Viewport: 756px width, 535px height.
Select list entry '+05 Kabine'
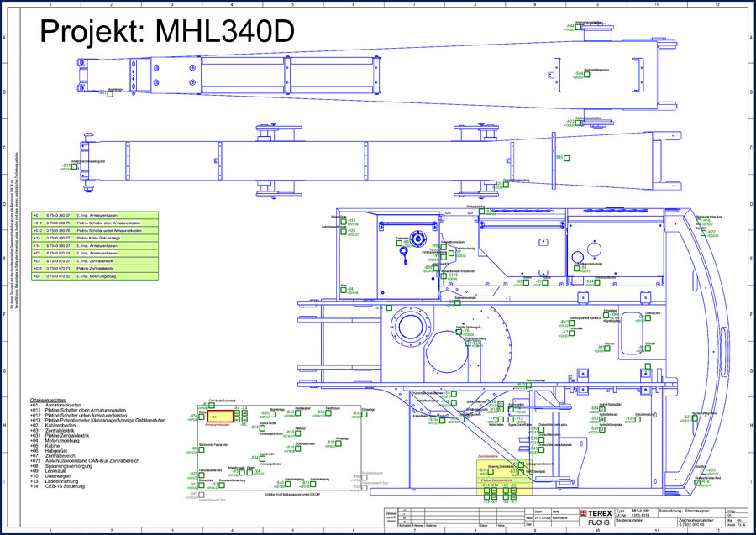[45, 445]
